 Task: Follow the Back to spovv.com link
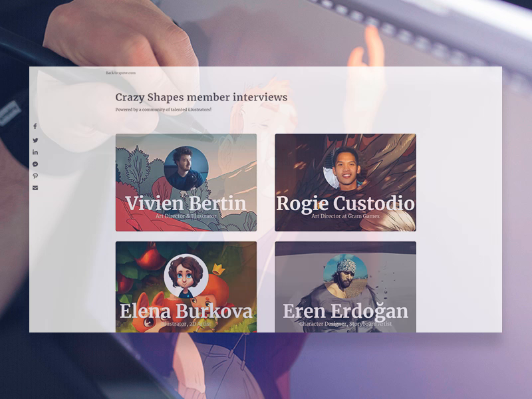tap(120, 72)
